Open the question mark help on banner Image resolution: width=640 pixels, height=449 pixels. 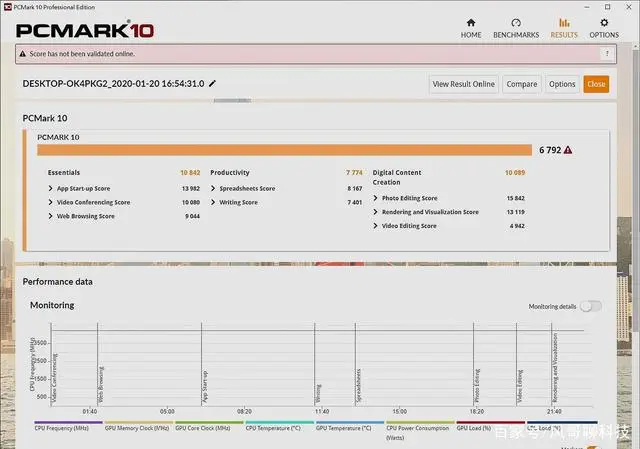click(x=607, y=53)
